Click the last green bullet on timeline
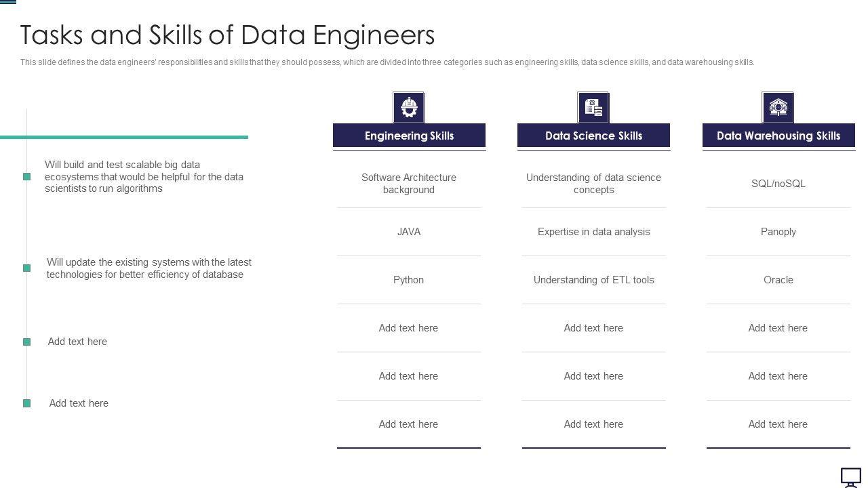The image size is (868, 488). pos(27,403)
